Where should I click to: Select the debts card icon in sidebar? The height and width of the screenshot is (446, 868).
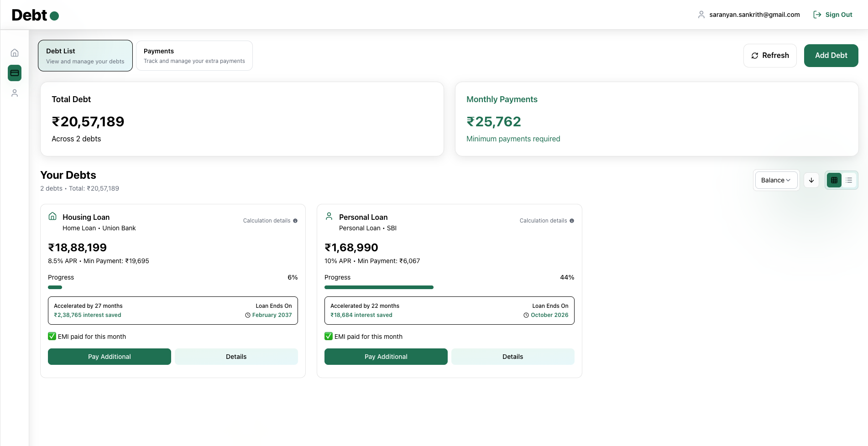click(15, 73)
